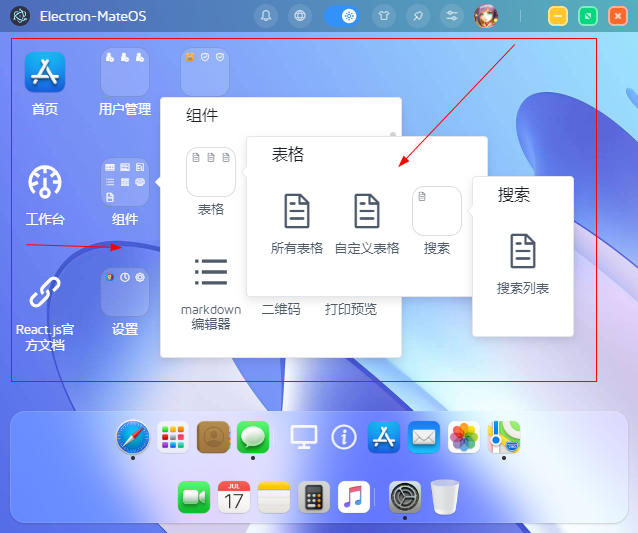Open System Preferences in the dock
Image resolution: width=638 pixels, height=533 pixels.
pos(405,497)
